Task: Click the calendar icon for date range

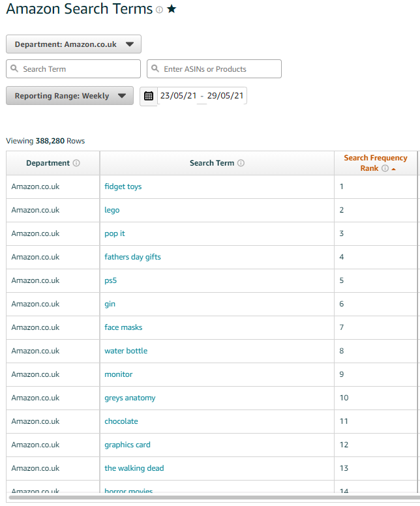Action: (x=149, y=96)
